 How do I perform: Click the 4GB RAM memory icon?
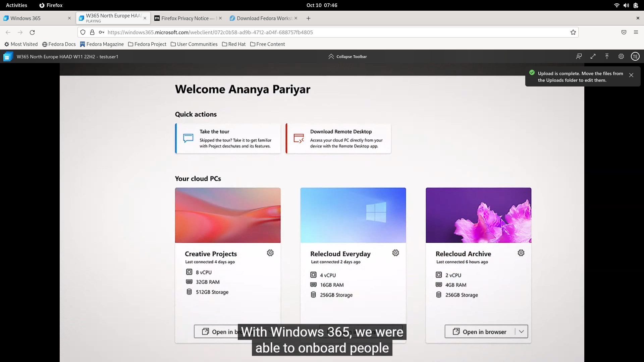(439, 285)
